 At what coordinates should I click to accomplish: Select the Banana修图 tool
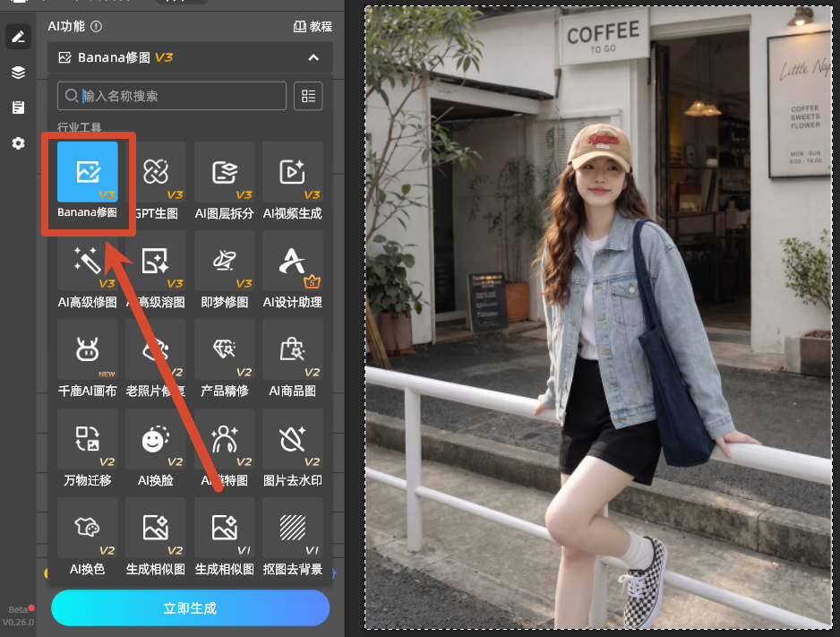88,171
